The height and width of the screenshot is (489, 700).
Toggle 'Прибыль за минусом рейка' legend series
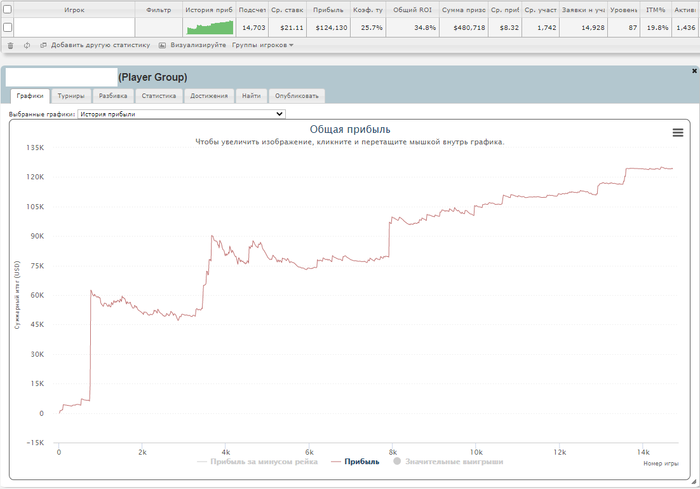point(258,462)
